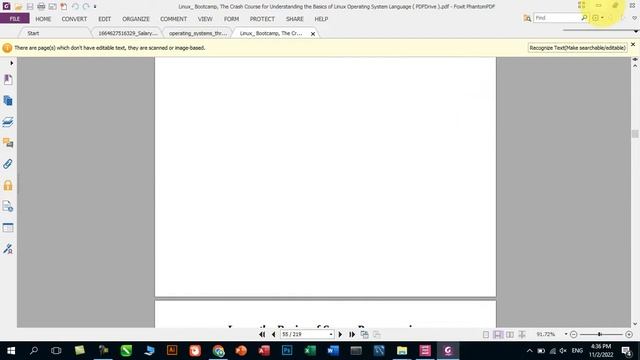Open the HOME ribbon tab
The image size is (640, 360).
pos(43,19)
